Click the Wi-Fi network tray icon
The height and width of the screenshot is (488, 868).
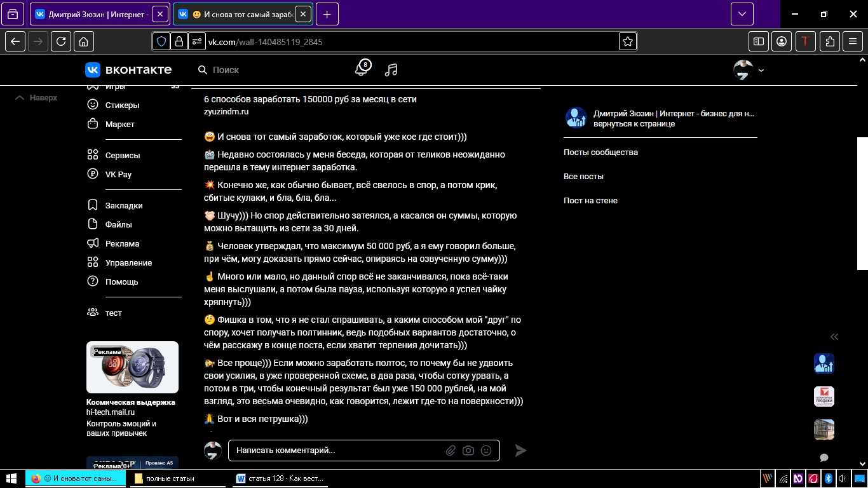(x=783, y=478)
